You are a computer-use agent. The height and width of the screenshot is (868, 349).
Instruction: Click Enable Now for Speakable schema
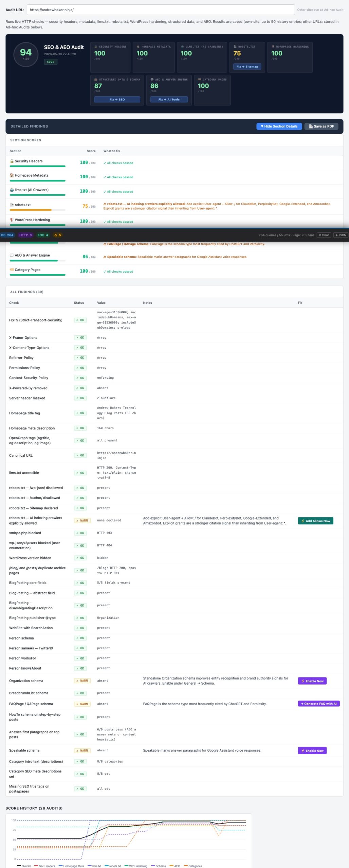coord(312,751)
